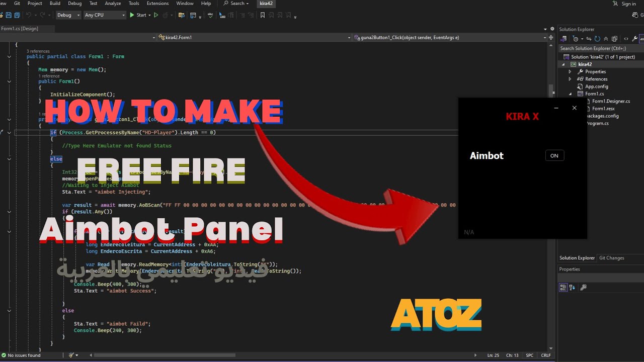
Task: Click Sync with Active Document icon
Action: coord(589,39)
